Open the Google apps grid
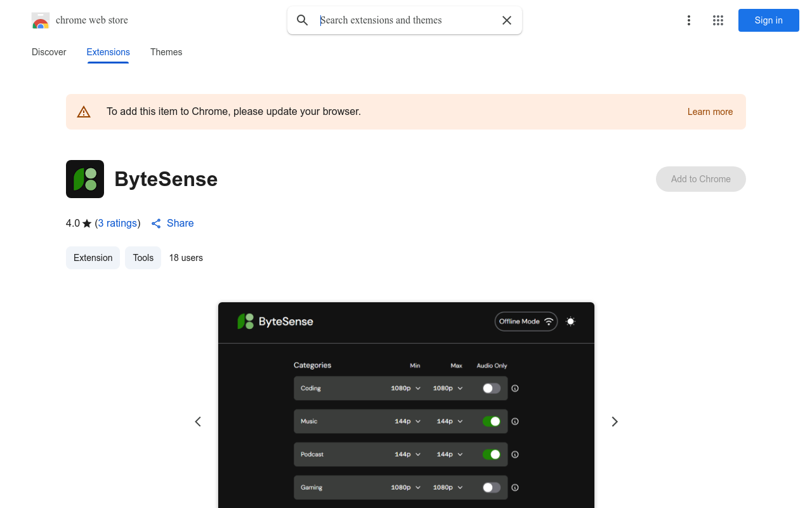Viewport: 812px width, 508px height. tap(718, 20)
